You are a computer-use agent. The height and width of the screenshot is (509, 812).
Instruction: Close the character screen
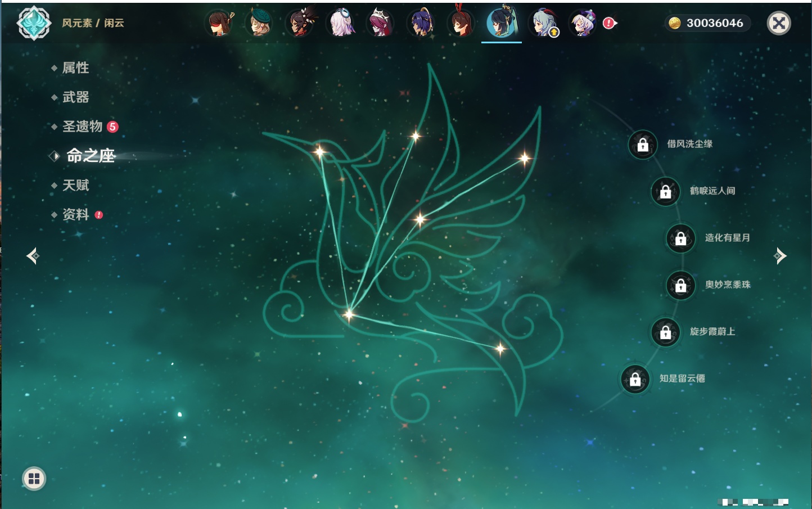779,23
